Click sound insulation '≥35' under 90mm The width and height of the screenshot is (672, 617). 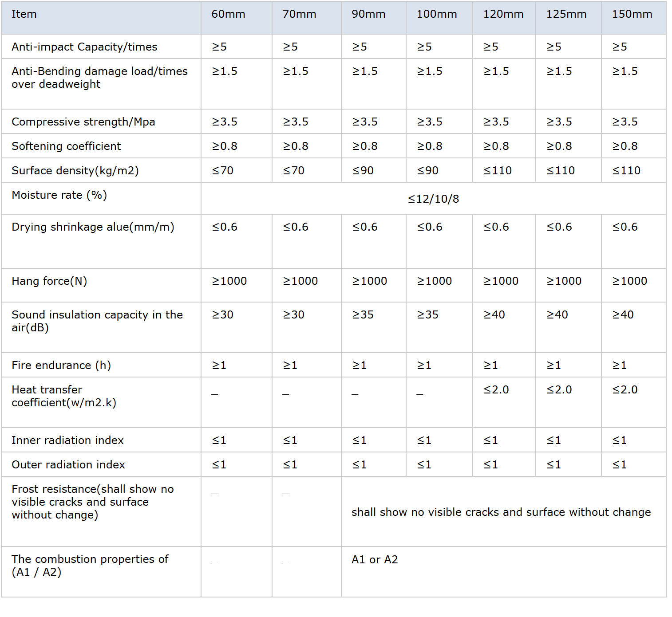tap(363, 315)
